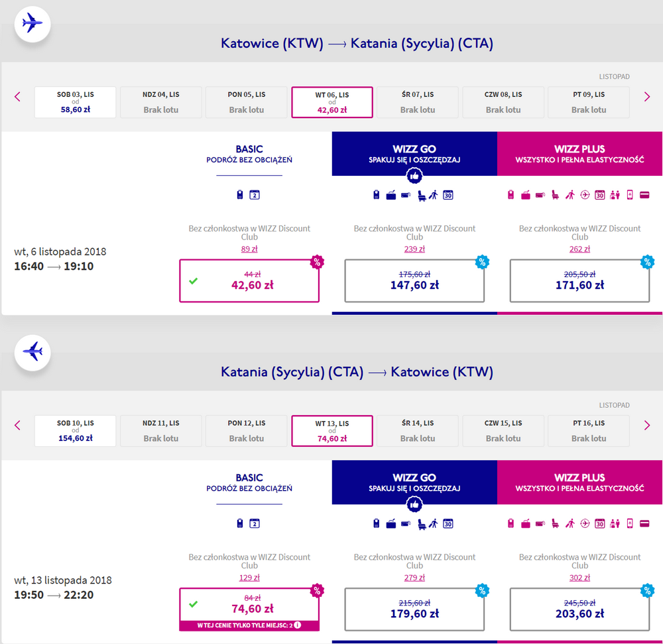
Task: Click percent badge on 42,60 zł fare
Action: click(317, 262)
